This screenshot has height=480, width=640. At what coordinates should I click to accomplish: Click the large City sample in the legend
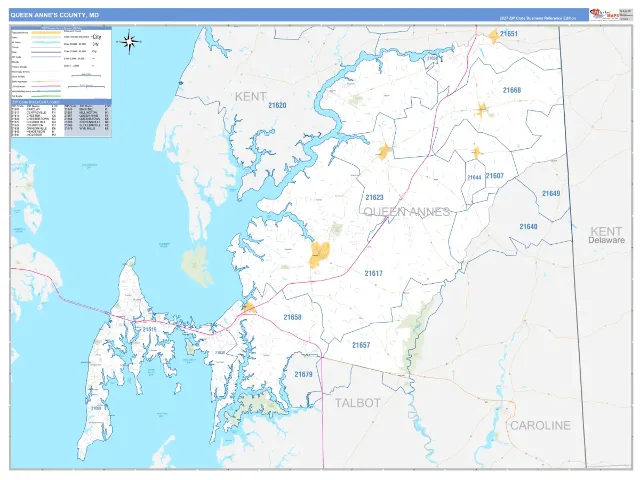point(96,37)
